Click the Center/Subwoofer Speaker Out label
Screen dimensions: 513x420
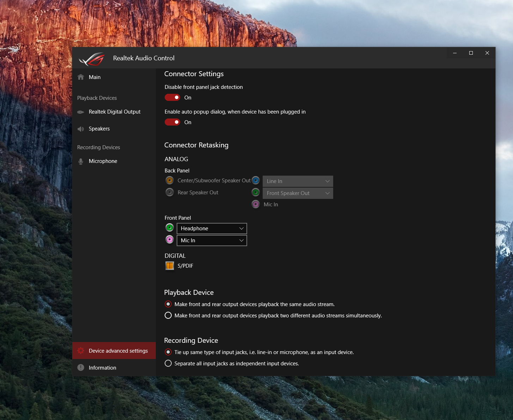click(214, 181)
